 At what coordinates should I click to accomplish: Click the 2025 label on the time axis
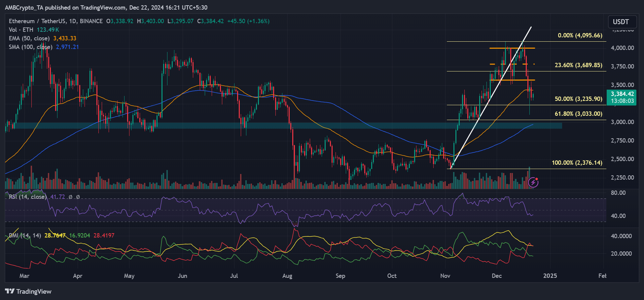[550, 276]
